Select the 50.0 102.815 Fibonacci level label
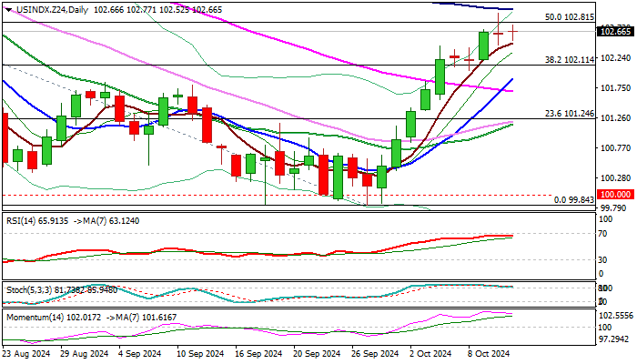The height and width of the screenshot is (364, 637). pyautogui.click(x=570, y=17)
